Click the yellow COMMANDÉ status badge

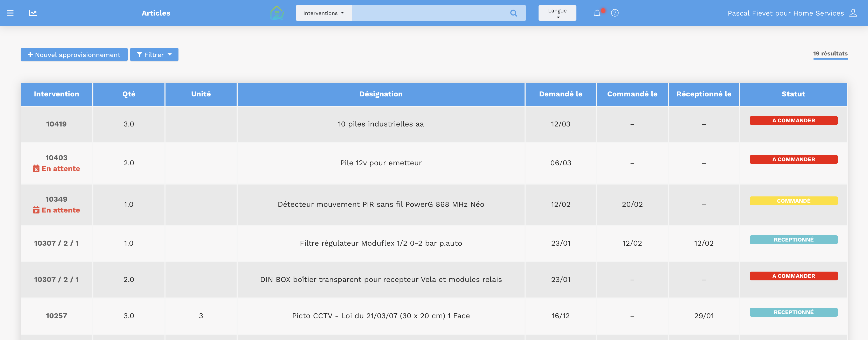pyautogui.click(x=793, y=201)
